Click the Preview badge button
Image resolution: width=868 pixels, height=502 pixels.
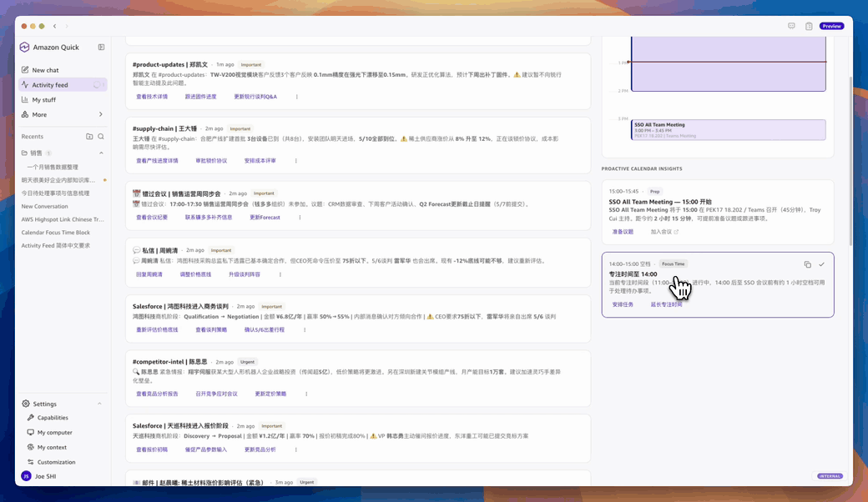point(831,26)
